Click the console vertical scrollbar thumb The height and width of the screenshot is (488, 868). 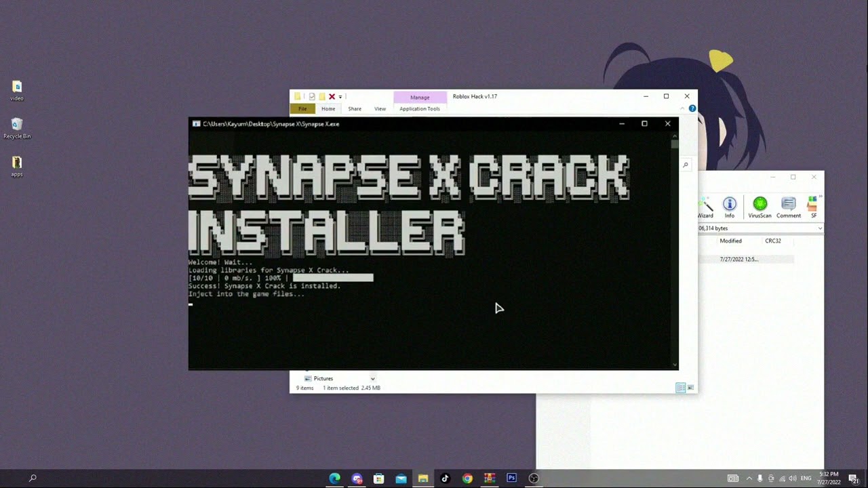click(x=675, y=144)
